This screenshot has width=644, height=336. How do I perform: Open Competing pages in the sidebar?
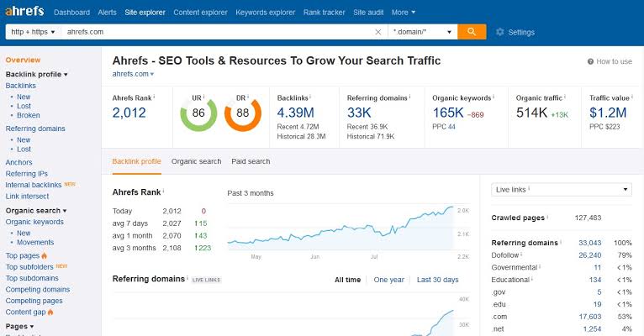tap(34, 301)
